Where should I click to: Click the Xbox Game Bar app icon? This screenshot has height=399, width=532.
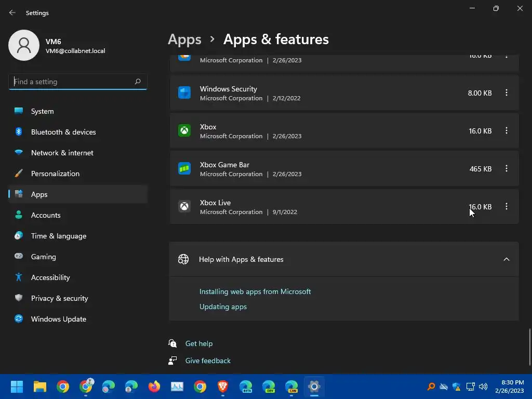point(184,168)
